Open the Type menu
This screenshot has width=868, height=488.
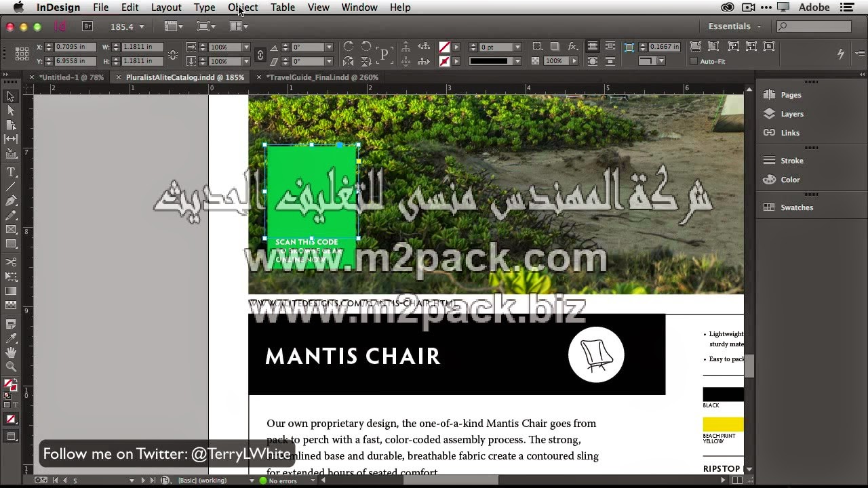point(204,7)
